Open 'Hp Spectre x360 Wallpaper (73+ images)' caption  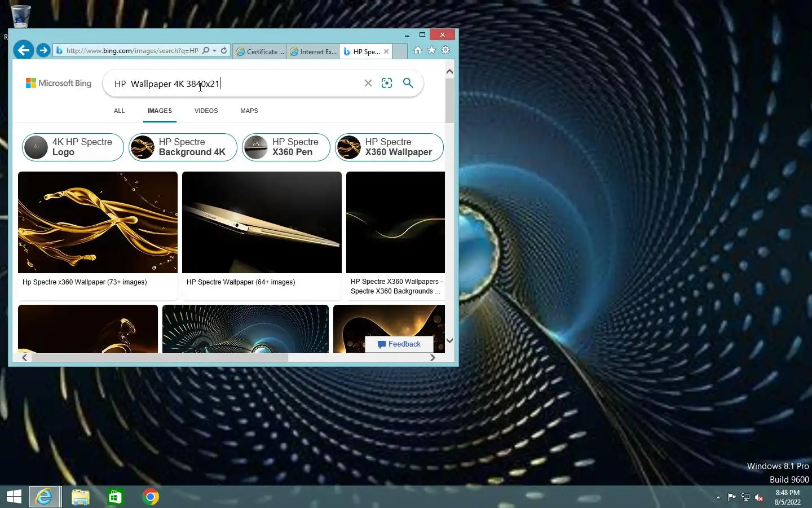pyautogui.click(x=85, y=282)
